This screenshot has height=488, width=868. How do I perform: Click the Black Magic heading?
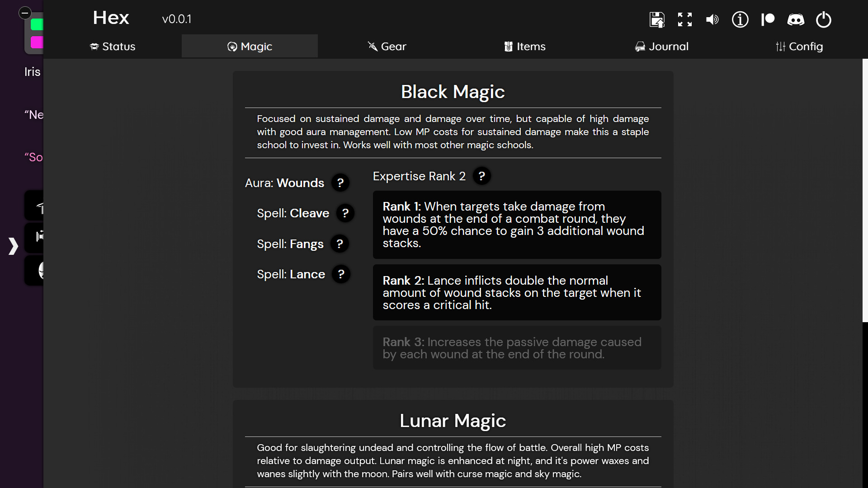(x=453, y=92)
